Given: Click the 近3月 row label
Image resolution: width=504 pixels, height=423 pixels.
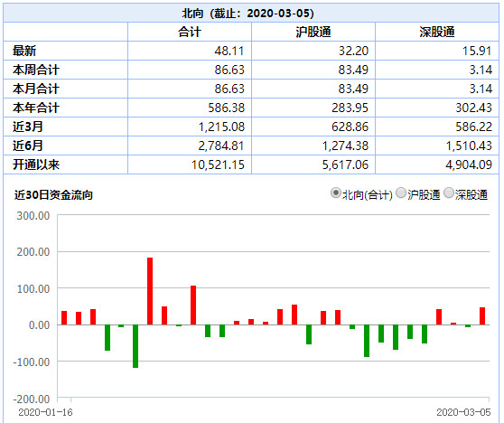Looking at the screenshot, I should (28, 127).
